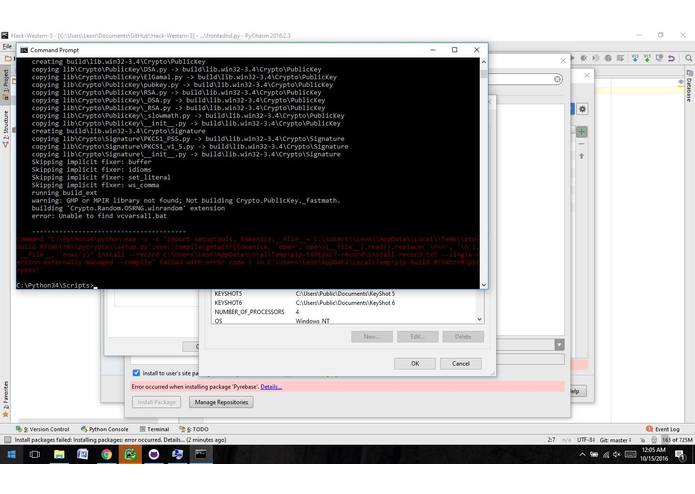This screenshot has height=494, width=695.
Task: Select the KEYSHOT6 variable row
Action: point(344,303)
